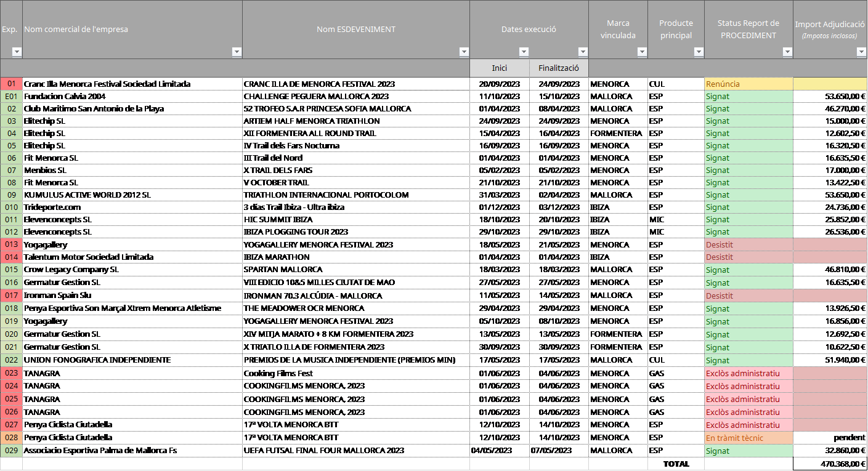Select the Signat status in row 029

pyautogui.click(x=748, y=451)
